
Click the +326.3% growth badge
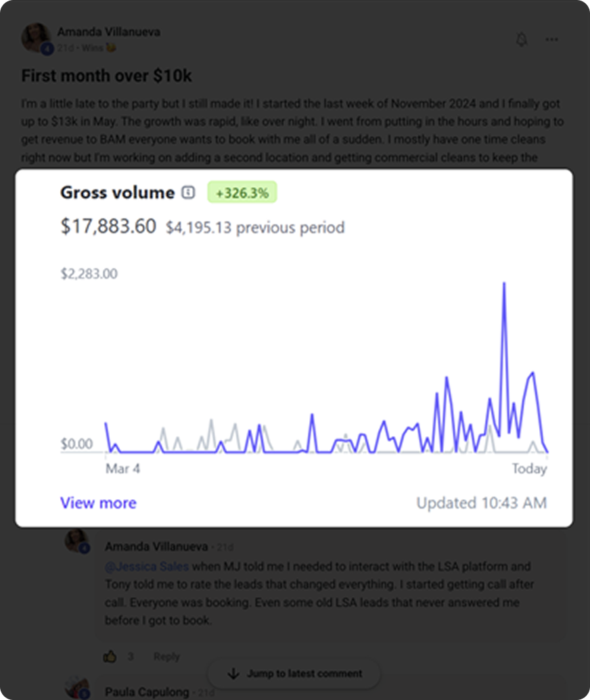coord(242,193)
